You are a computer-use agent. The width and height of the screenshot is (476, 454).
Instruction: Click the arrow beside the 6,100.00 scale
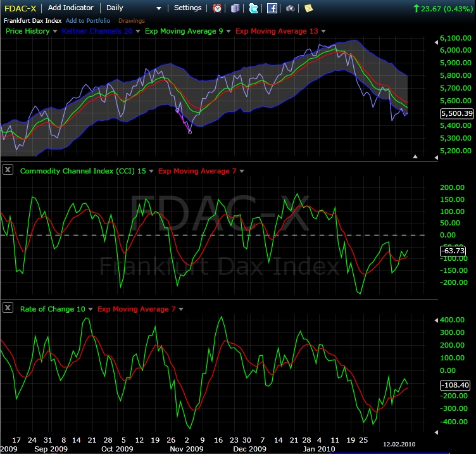[x=436, y=42]
